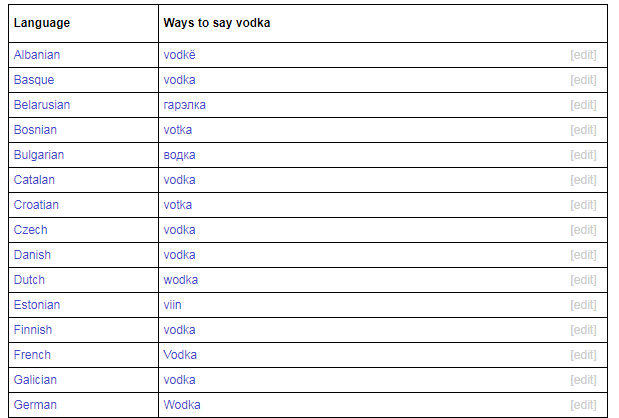The image size is (619, 418).
Task: Click the Croatian word votka
Action: pos(178,205)
